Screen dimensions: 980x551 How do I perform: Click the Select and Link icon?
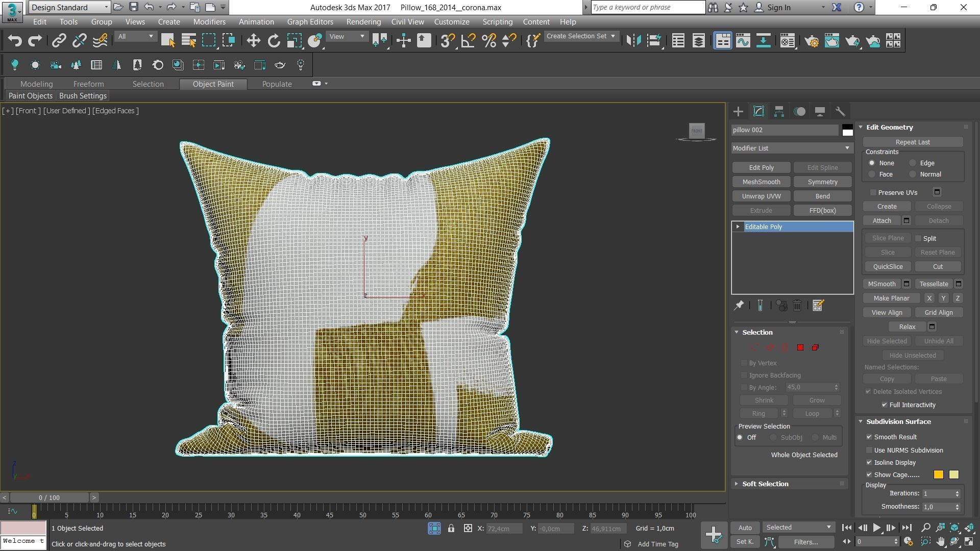pos(59,41)
